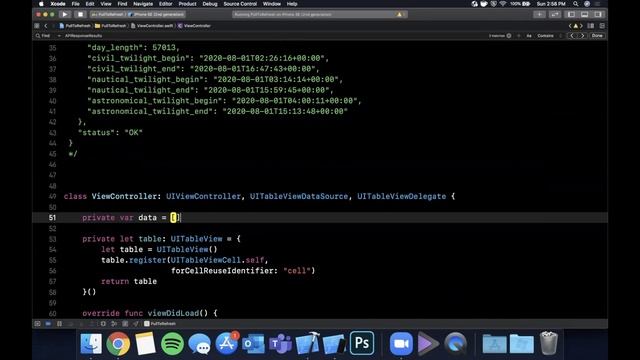Open Google Chrome from the Dock
Image resolution: width=640 pixels, height=360 pixels.
pos(118,343)
